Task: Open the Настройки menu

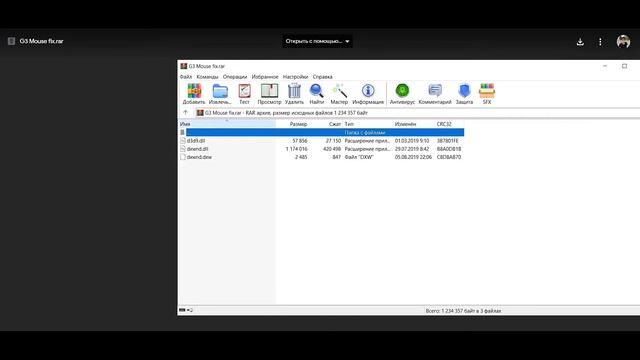Action: [x=296, y=77]
